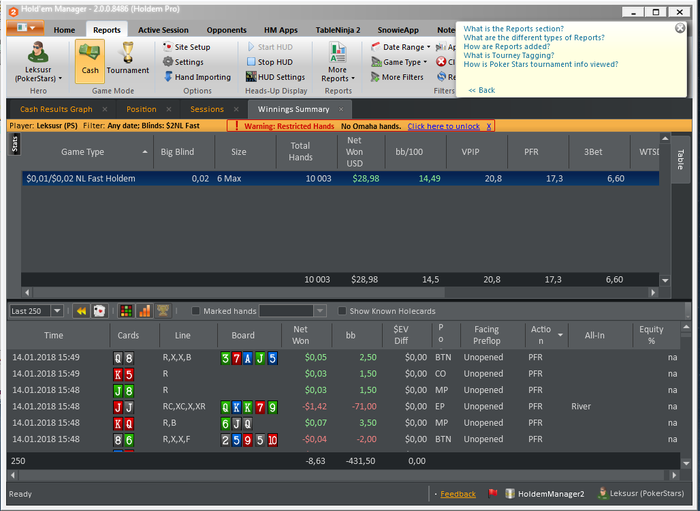Click the orange bar chart icon
Screen dimensions: 700x511
click(x=145, y=311)
